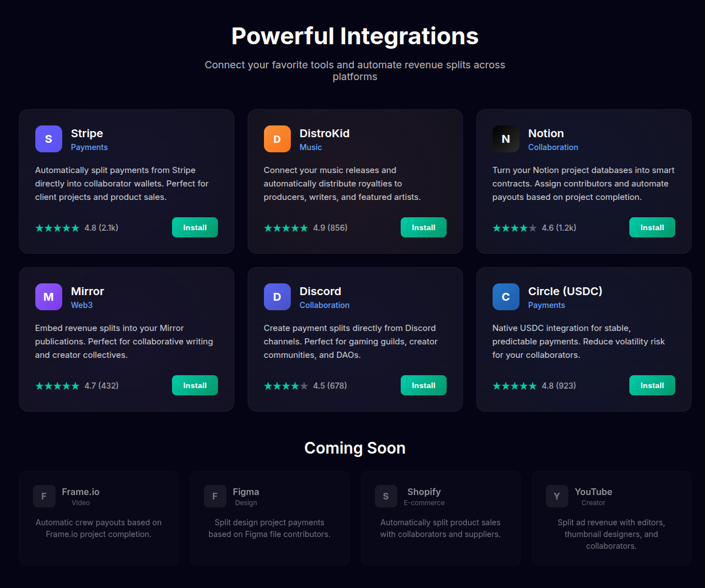
Task: Click the Stripe star rating
Action: point(57,228)
